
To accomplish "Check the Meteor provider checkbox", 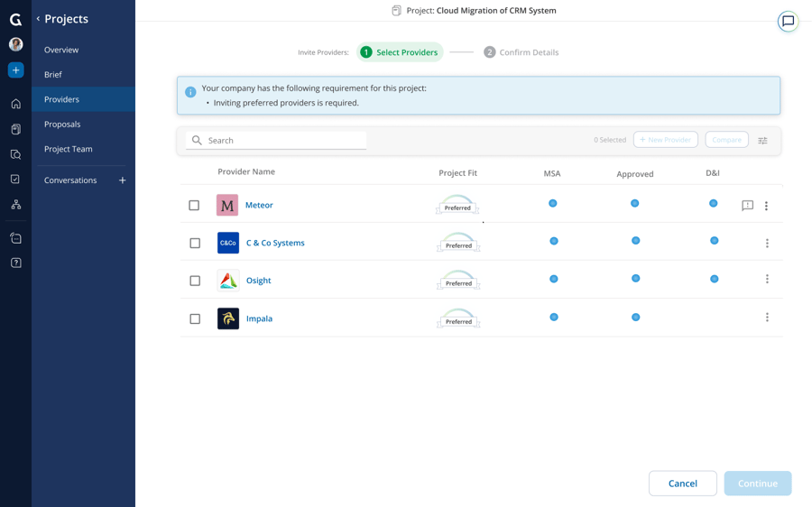I will coord(194,205).
